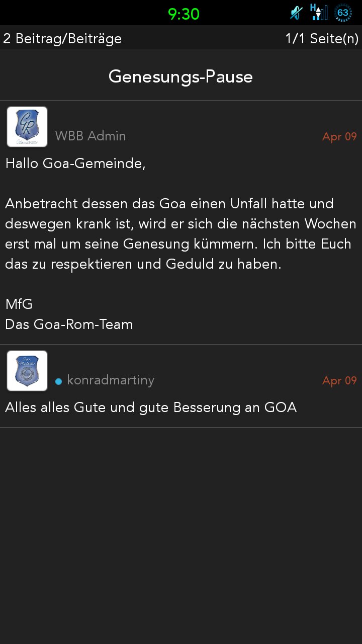Tap the Apr 09 date on konradmartiny's reply
The height and width of the screenshot is (644, 362).
(x=339, y=381)
